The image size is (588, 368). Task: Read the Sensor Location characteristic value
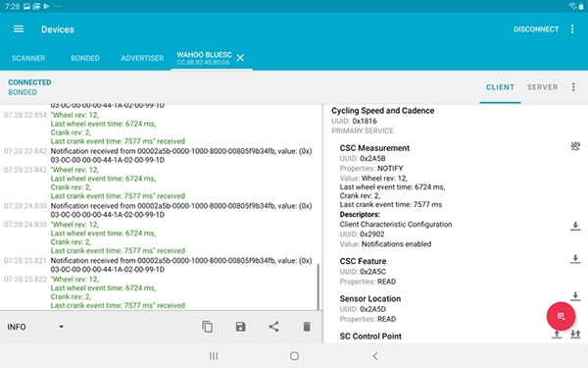(x=575, y=296)
